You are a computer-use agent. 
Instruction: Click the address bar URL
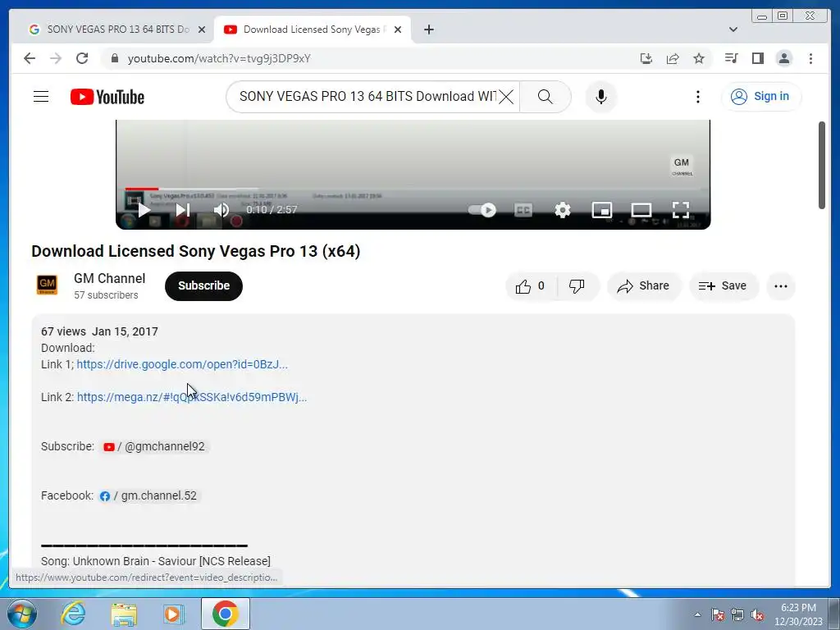coord(219,58)
